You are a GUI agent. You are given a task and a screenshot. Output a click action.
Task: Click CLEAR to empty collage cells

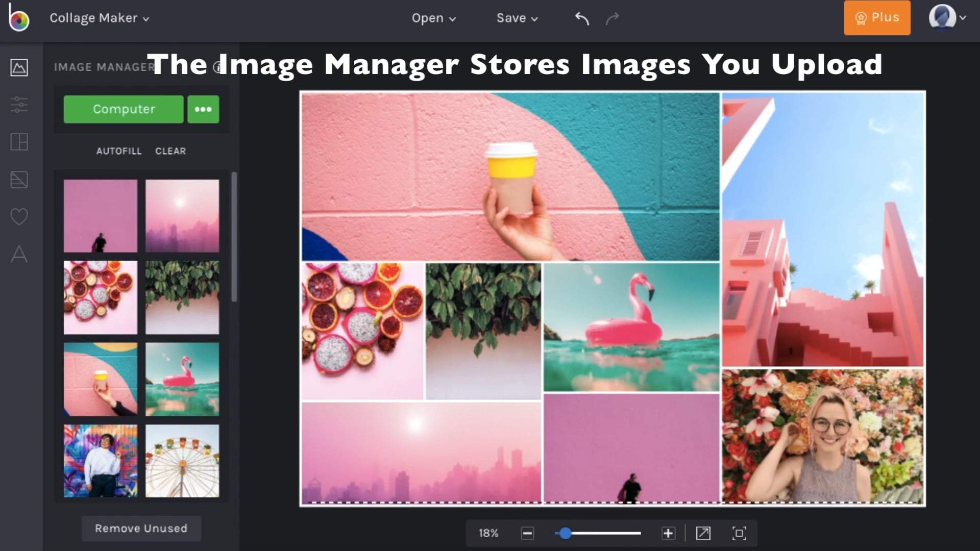coord(170,151)
